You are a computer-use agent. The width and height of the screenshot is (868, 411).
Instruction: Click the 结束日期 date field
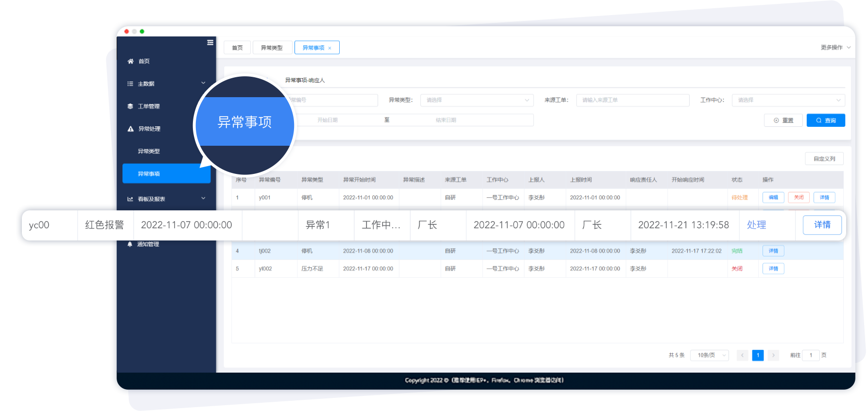point(446,120)
